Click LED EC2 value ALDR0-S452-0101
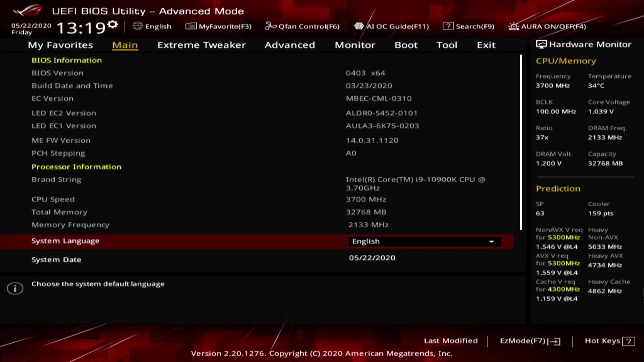This screenshot has width=644, height=362. pos(382,113)
